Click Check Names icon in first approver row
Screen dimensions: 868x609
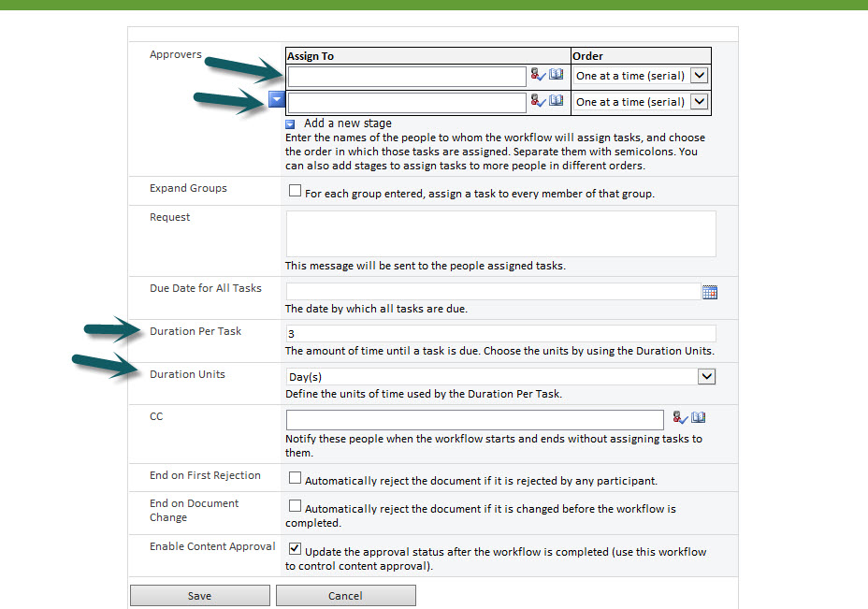coord(538,74)
